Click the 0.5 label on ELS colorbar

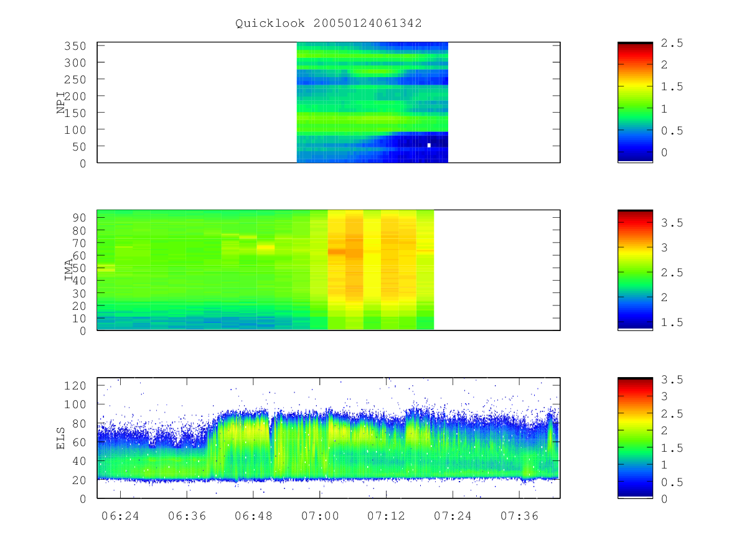[x=672, y=482]
